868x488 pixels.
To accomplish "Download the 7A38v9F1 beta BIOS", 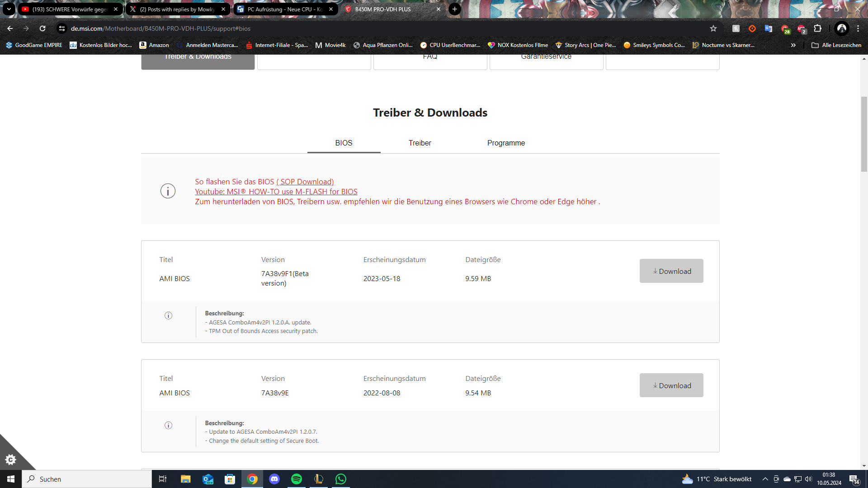I will pos(671,271).
